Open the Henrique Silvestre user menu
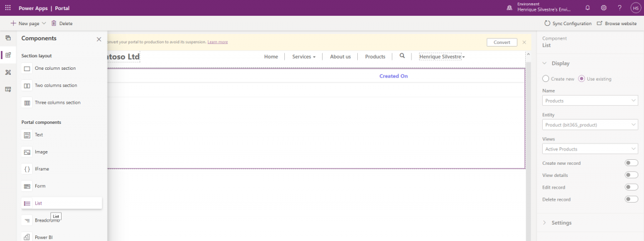 [x=442, y=57]
